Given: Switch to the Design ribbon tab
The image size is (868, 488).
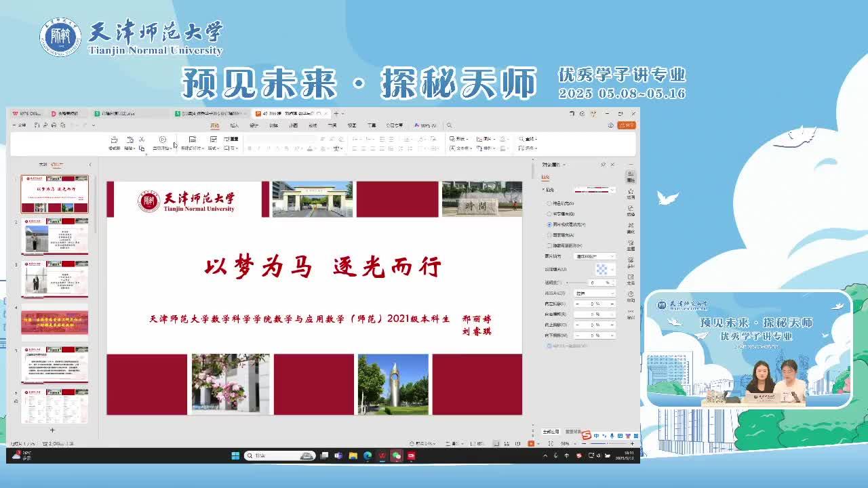Looking at the screenshot, I should pos(254,125).
